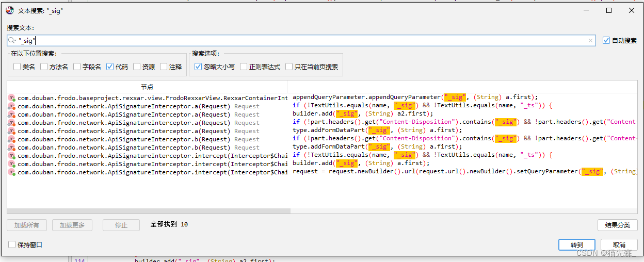
Task: Maximize the text search dialog
Action: (609, 10)
